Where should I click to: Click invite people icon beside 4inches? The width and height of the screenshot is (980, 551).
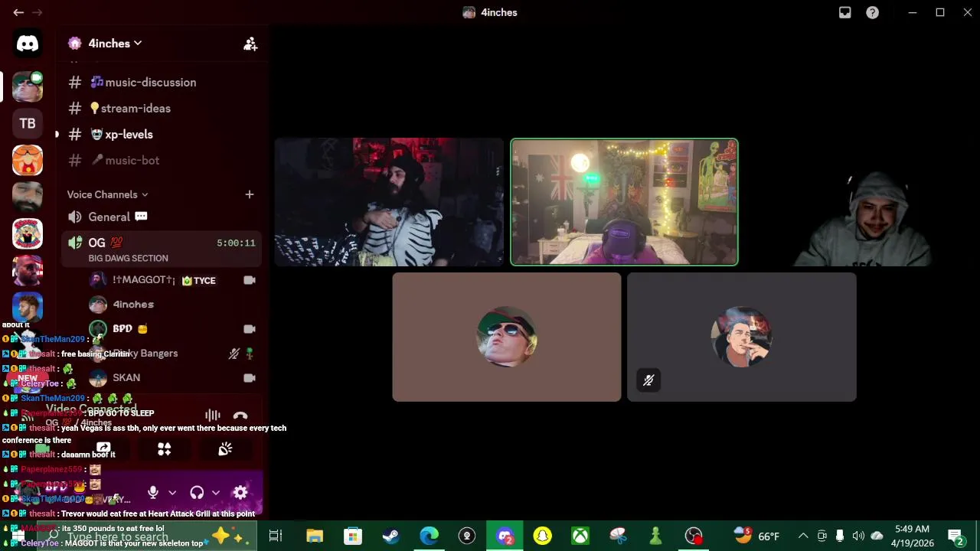(x=250, y=44)
